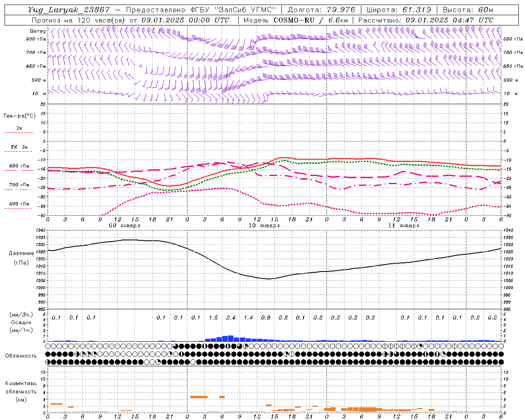Click the Долгота: 79.976 value

[322, 10]
